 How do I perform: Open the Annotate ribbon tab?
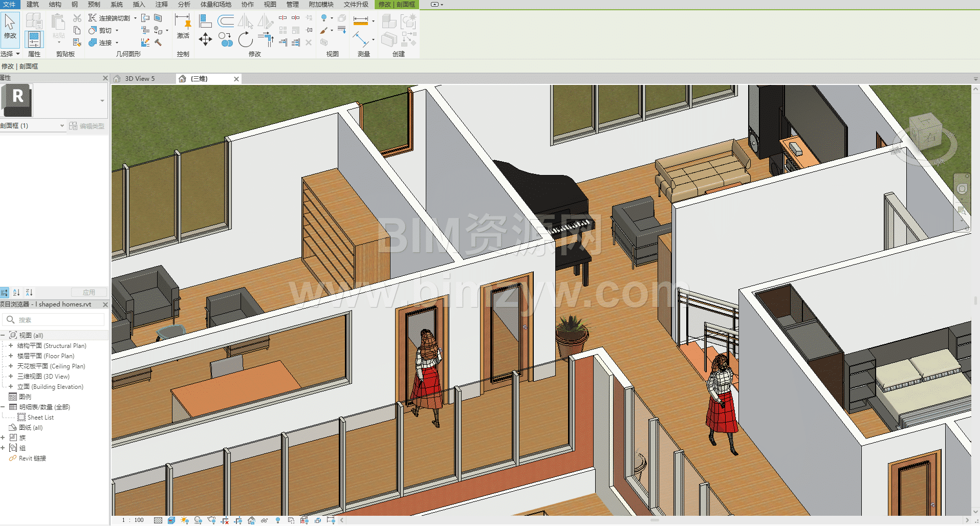coord(162,5)
